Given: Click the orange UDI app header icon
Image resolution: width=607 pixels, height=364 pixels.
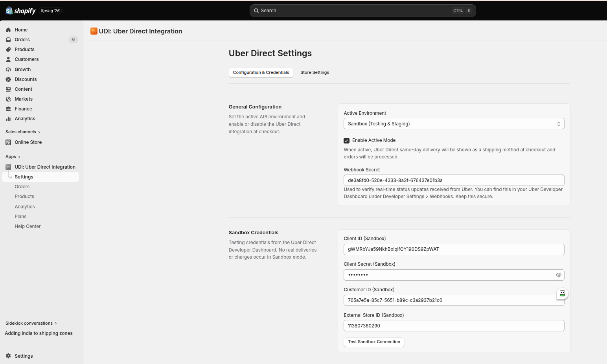Looking at the screenshot, I should tap(94, 31).
